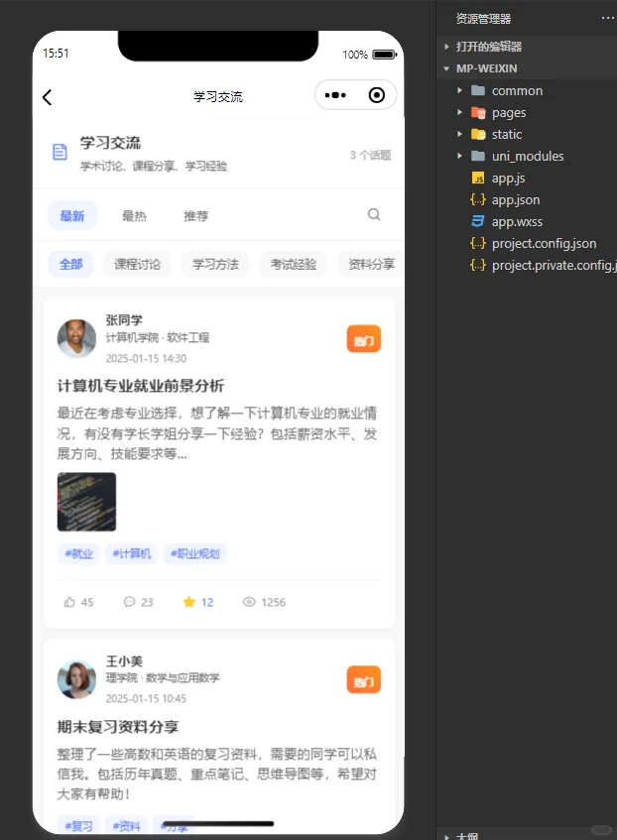Tap 王小美's timestamp 2025-01-15 10:45
Viewport: 617px width, 840px height.
point(146,698)
